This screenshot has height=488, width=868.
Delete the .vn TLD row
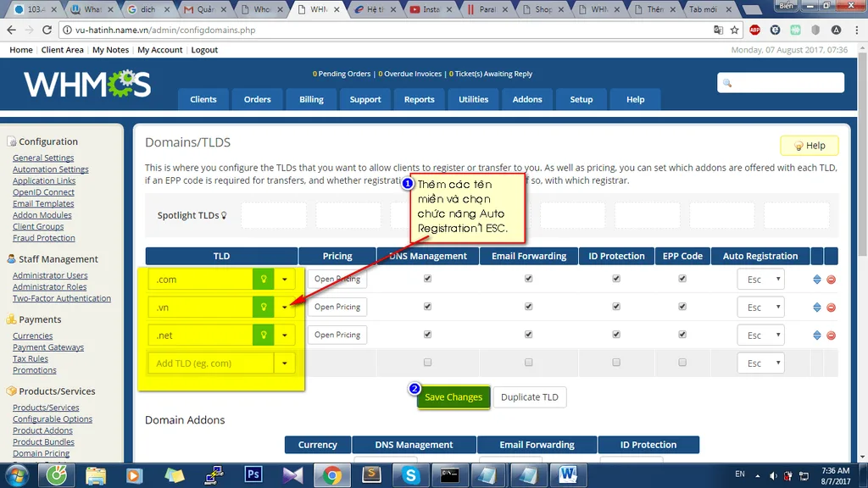pos(831,308)
